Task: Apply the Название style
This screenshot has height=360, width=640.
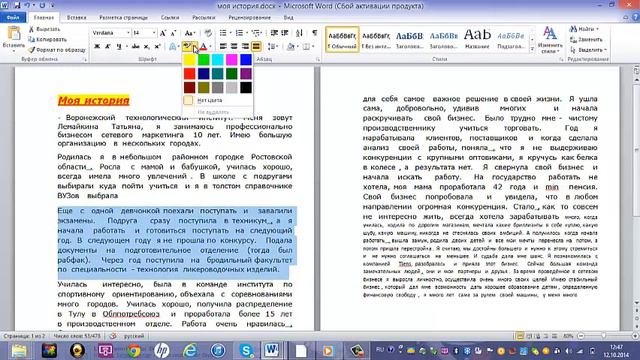Action: click(477, 40)
